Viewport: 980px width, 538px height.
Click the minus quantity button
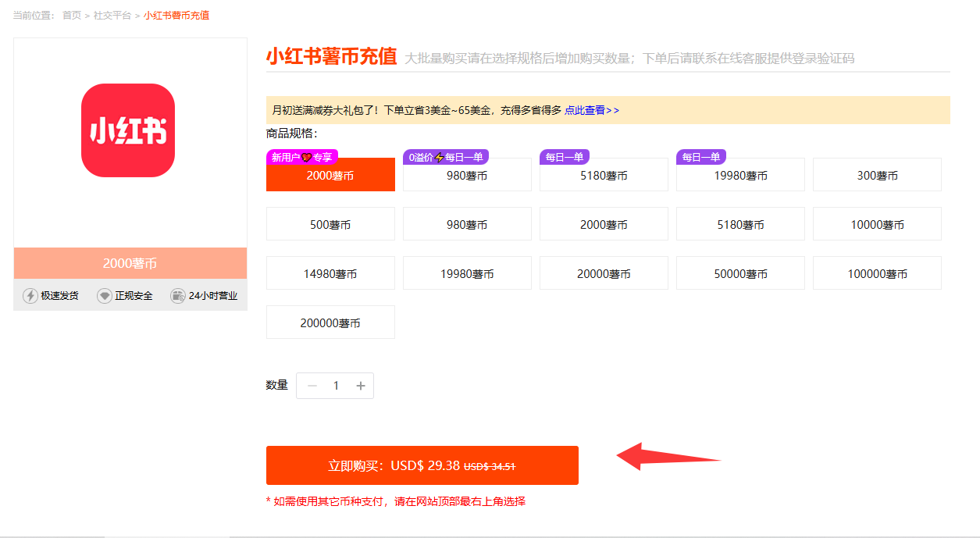point(312,386)
